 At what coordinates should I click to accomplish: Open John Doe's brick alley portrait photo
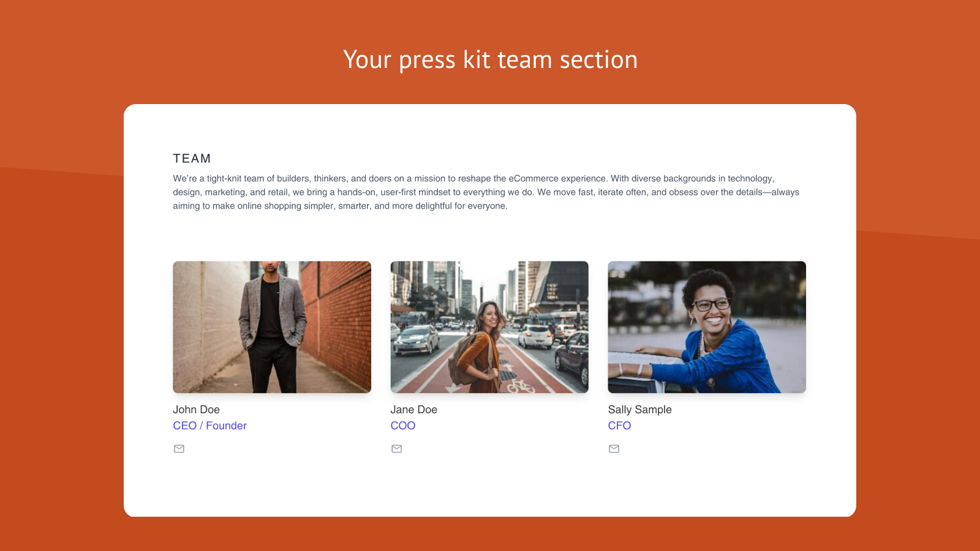272,327
